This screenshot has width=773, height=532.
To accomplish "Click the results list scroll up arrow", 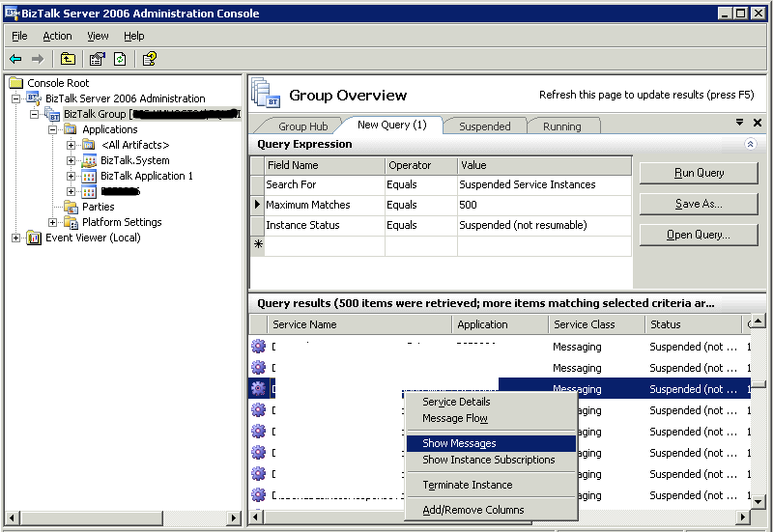I will coord(759,322).
